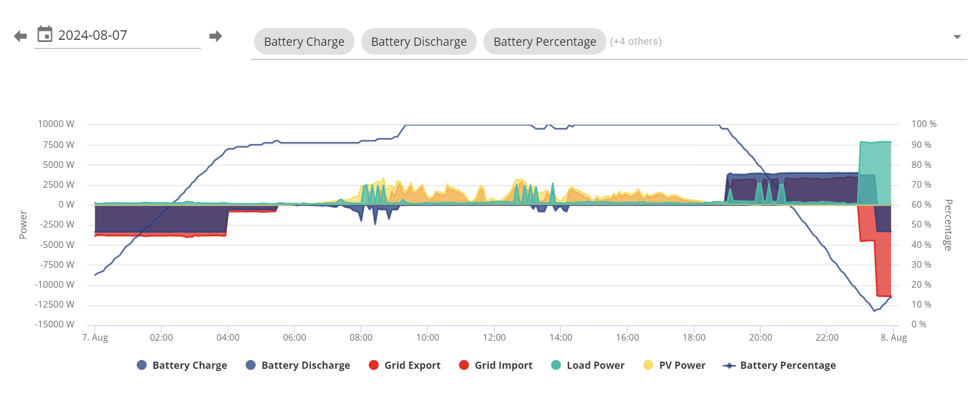Click the Percentage axis title

point(948,225)
